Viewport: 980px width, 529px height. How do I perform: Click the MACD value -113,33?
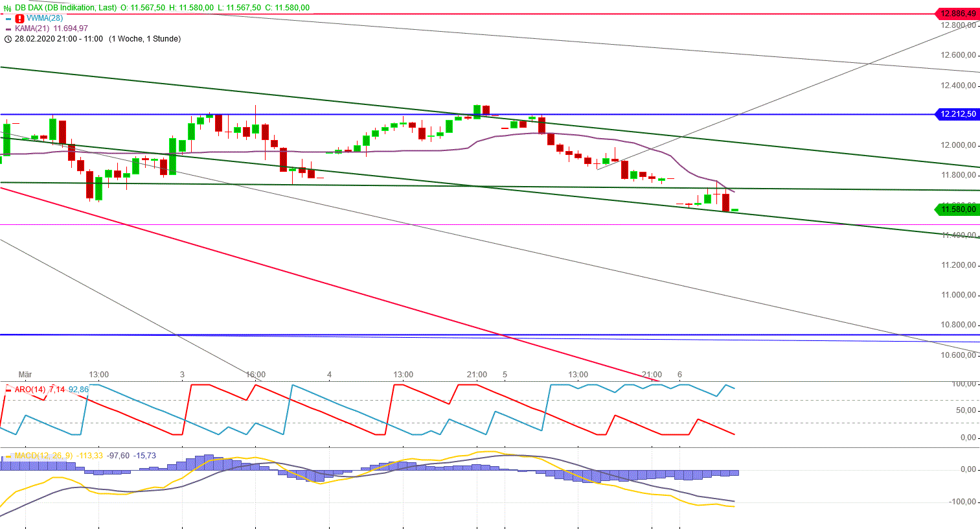click(x=90, y=456)
